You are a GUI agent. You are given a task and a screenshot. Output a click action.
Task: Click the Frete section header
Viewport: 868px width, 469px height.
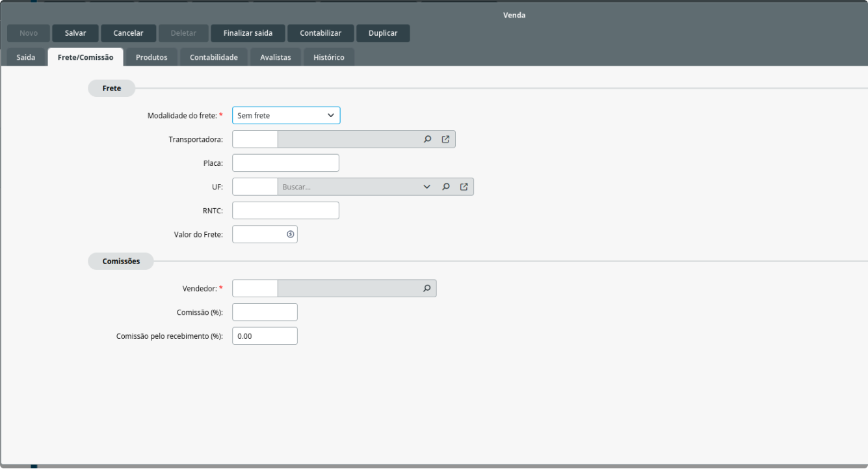point(112,88)
